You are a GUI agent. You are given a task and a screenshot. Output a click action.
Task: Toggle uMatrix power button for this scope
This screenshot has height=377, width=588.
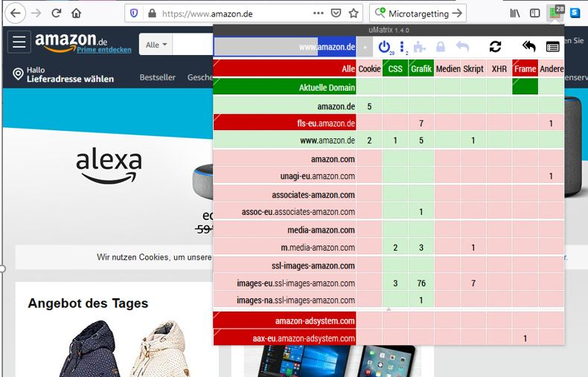pyautogui.click(x=385, y=48)
